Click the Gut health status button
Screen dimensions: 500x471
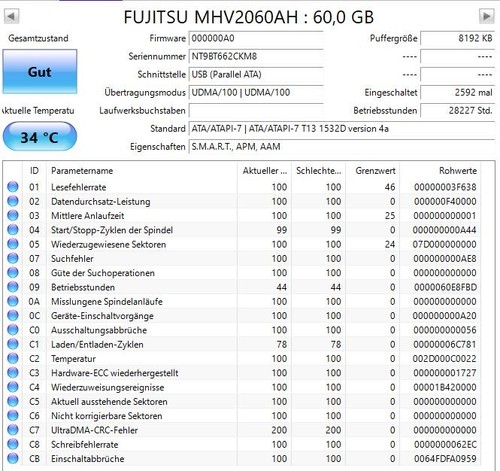pos(40,72)
